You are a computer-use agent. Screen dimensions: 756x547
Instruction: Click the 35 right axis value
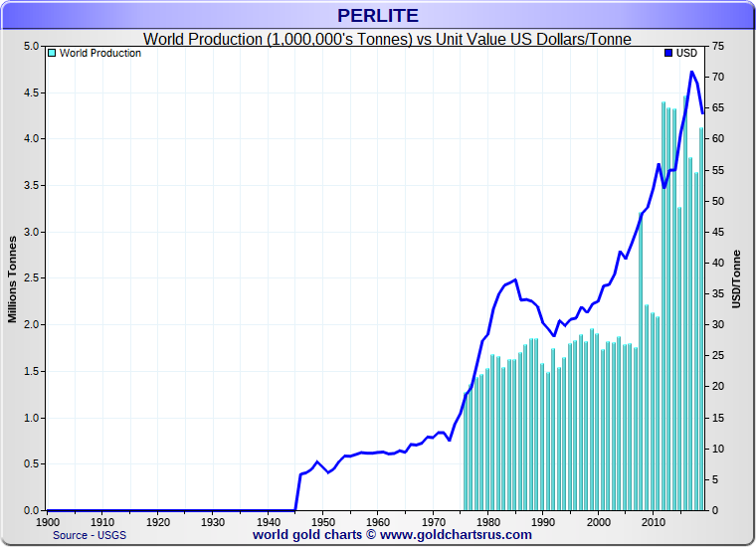(718, 293)
